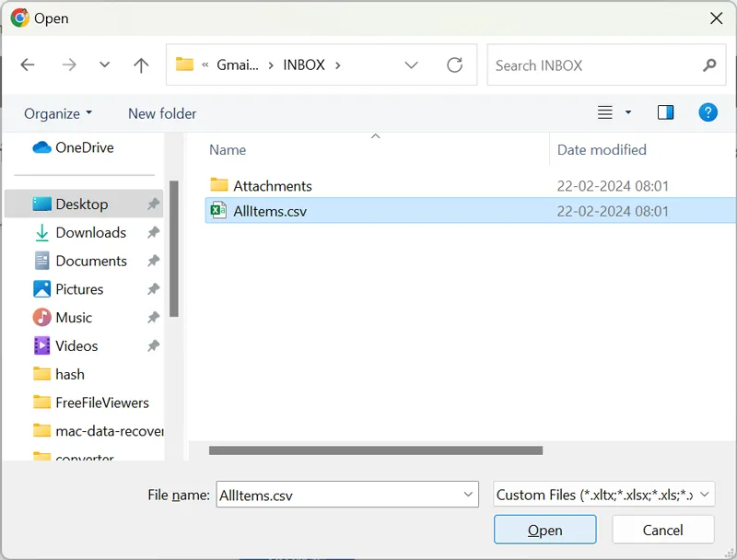This screenshot has width=737, height=560.
Task: Navigate up one folder level
Action: tap(141, 65)
